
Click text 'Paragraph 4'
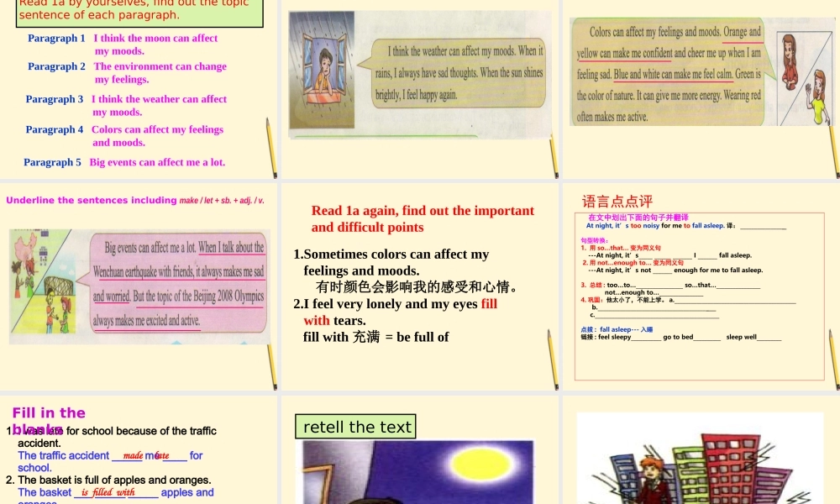point(54,129)
